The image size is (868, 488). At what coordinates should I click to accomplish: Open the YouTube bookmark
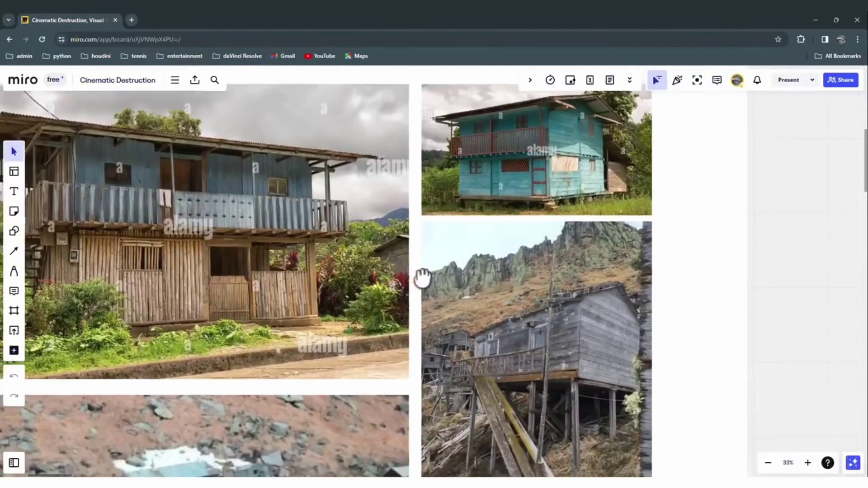tap(320, 56)
